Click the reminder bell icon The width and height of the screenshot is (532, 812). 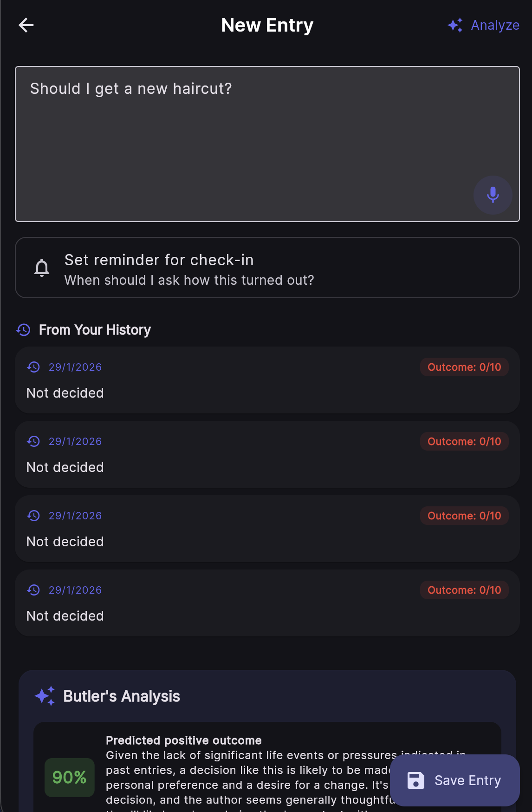click(42, 268)
